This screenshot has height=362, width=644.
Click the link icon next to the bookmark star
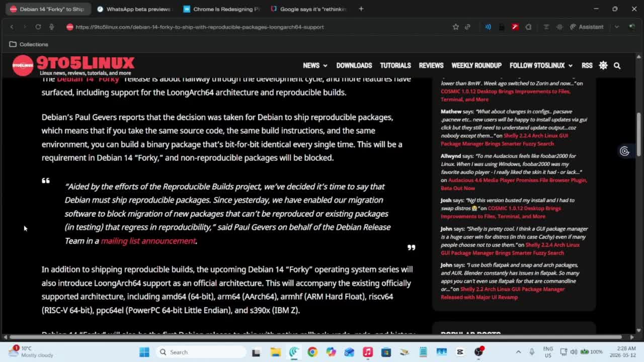coord(467,27)
